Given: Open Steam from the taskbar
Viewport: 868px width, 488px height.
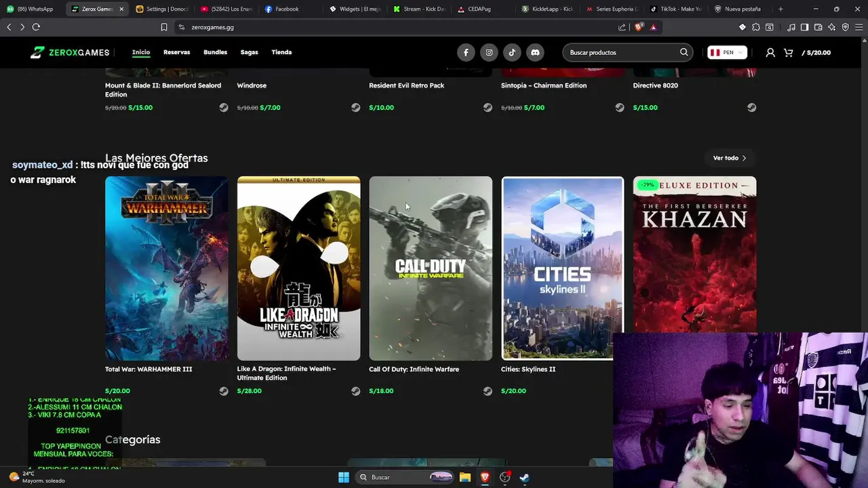Looking at the screenshot, I should coord(524,477).
